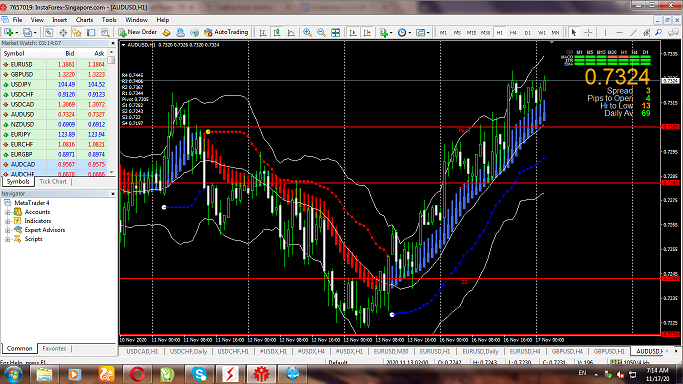Open the search magnifier icon

click(x=659, y=33)
